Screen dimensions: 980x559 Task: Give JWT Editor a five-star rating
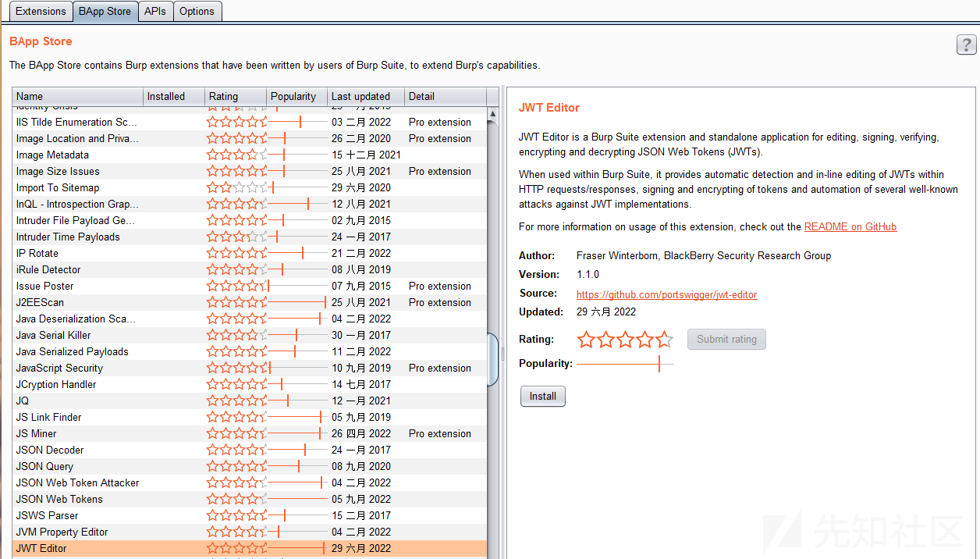[x=664, y=340]
